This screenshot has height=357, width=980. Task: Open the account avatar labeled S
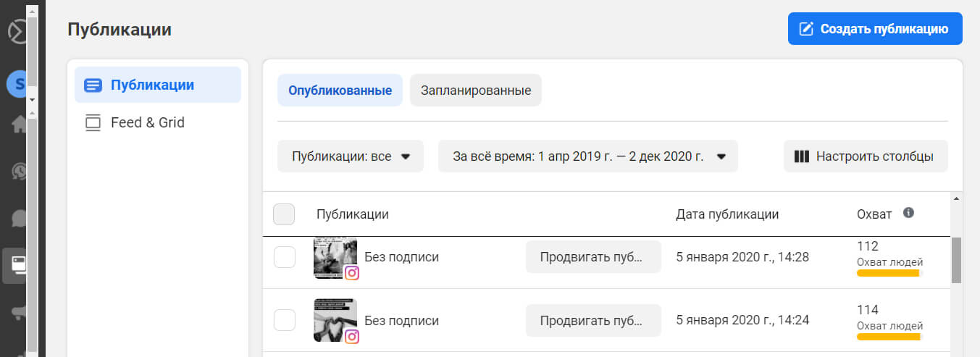coord(16,84)
